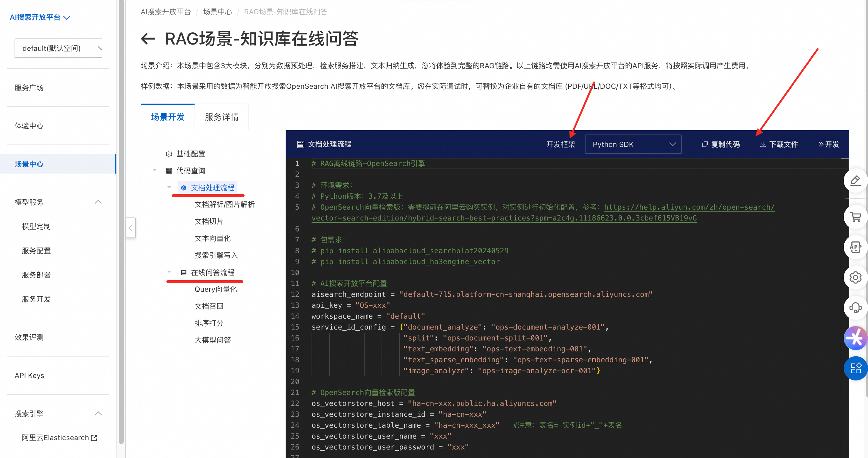This screenshot has height=458, width=868.
Task: Select 文档解析/图片解析 tree item
Action: (225, 204)
